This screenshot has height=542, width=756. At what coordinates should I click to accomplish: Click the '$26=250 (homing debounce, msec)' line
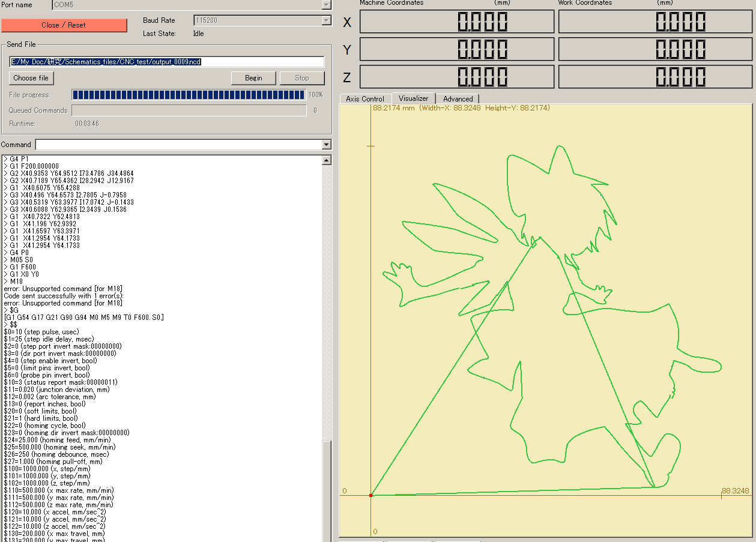[x=56, y=454]
